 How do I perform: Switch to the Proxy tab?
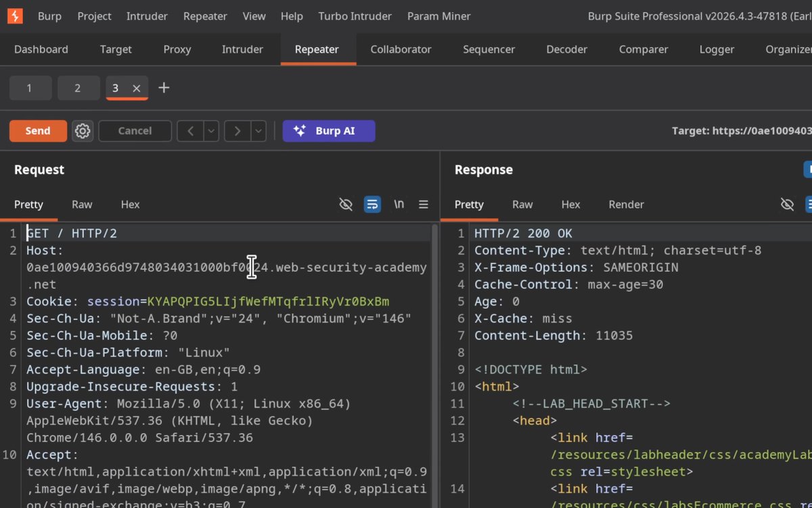pos(177,49)
